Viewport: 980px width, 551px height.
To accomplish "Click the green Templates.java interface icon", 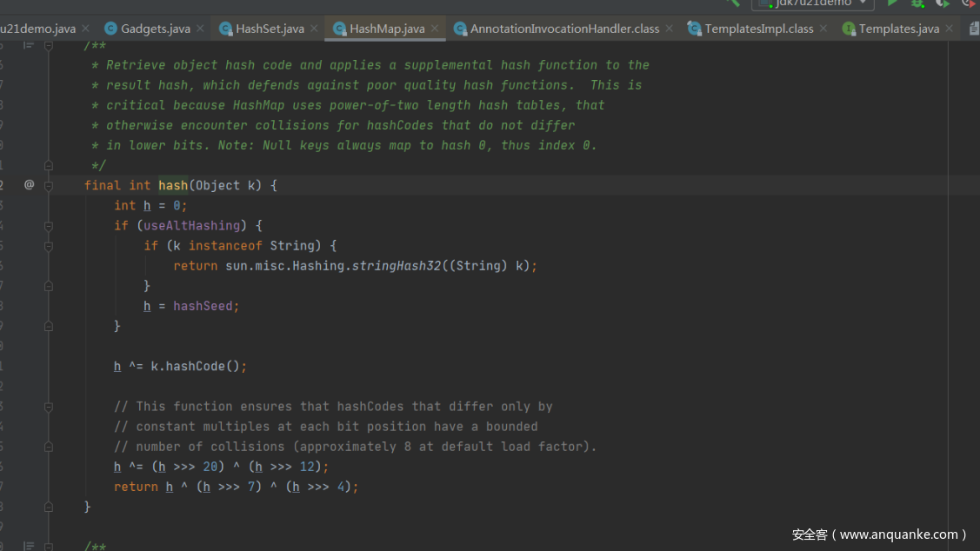I will coord(849,29).
